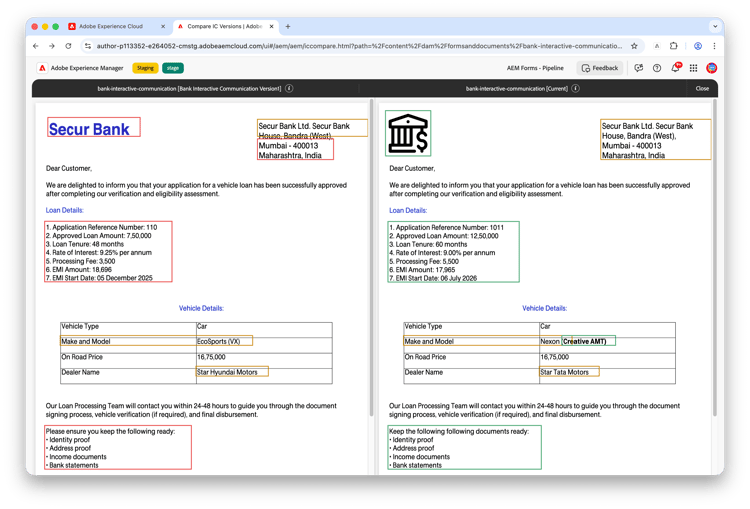Open notifications bell icon
This screenshot has height=509, width=750.
click(x=675, y=68)
